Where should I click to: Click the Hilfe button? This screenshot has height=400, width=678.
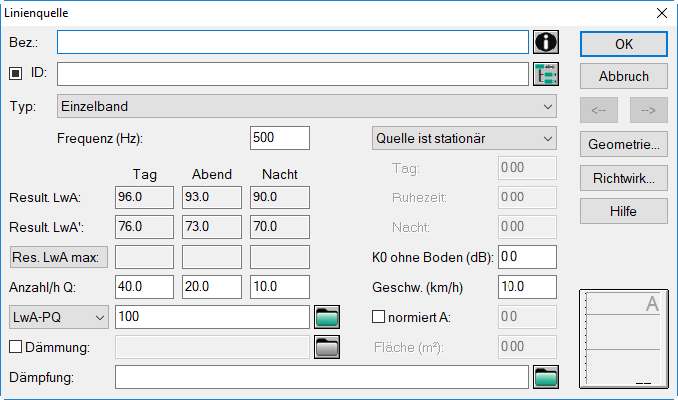[624, 211]
